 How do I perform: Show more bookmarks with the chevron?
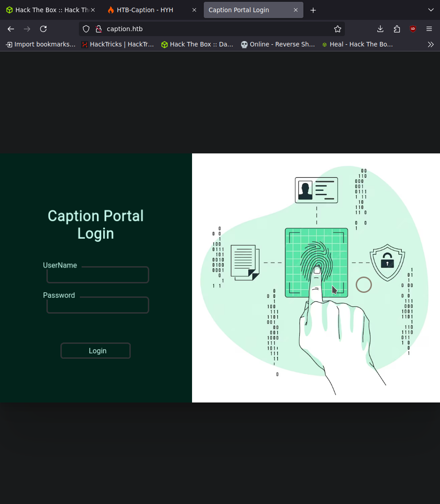point(431,44)
